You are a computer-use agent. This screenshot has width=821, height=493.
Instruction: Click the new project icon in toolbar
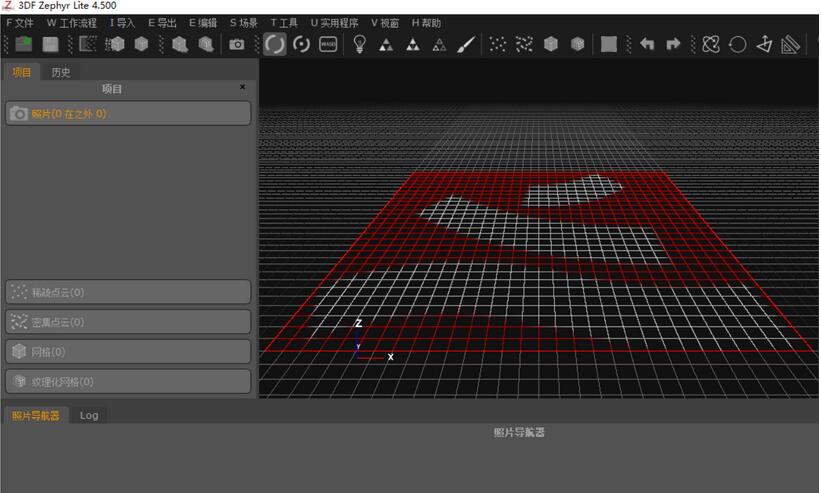23,44
